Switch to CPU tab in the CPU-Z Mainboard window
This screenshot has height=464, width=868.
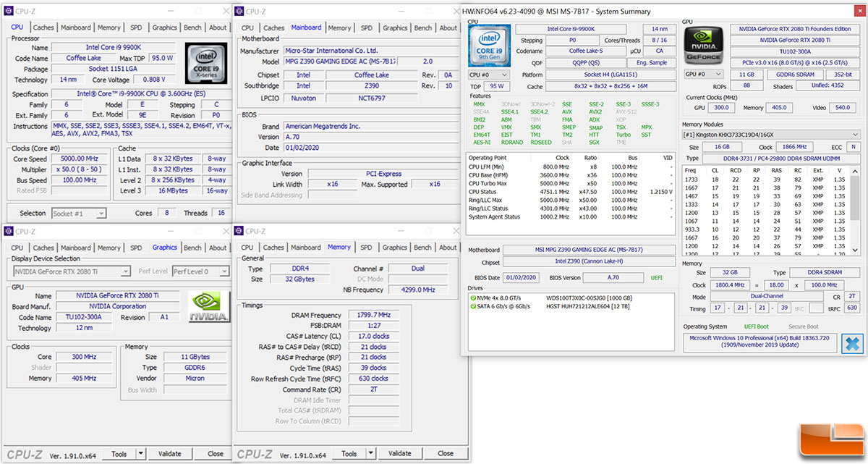pos(247,28)
